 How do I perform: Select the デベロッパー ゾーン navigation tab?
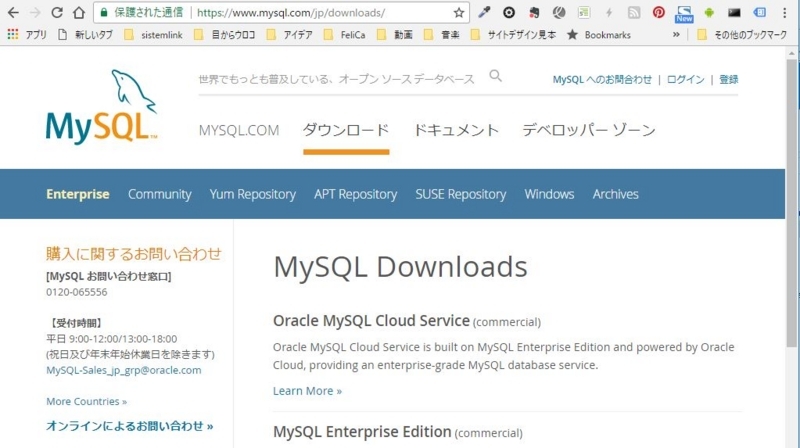589,130
